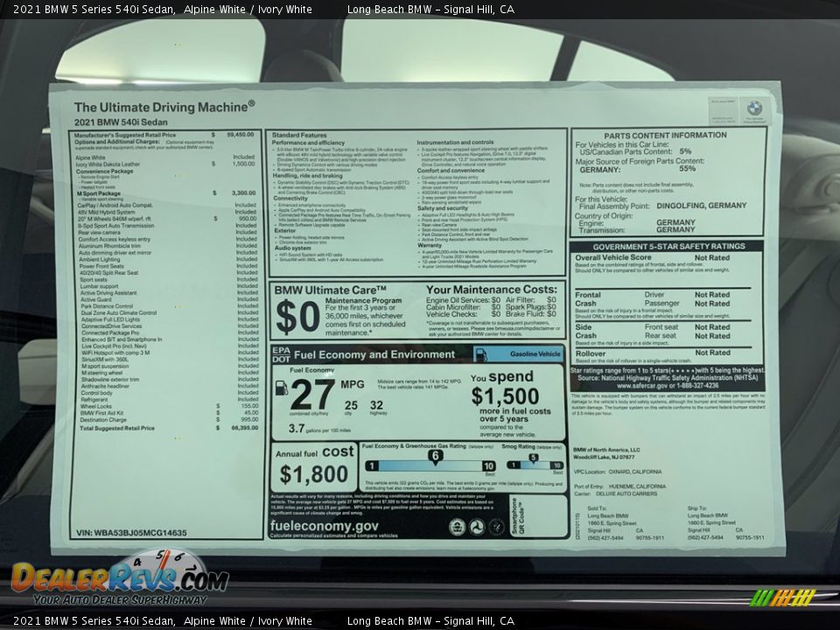The image size is (840, 630).
Task: Select the Final Assembly Point 'DINGOLFING, GERMANY'
Action: (701, 206)
